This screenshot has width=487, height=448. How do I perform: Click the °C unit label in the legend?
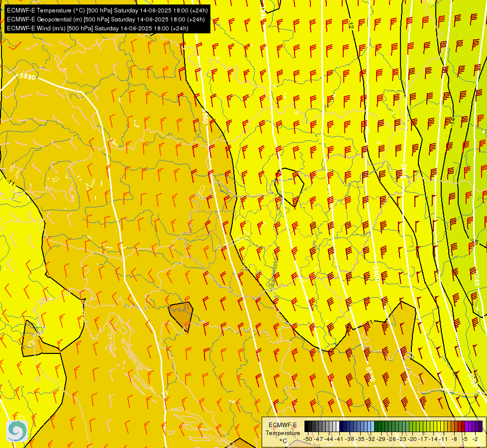tap(283, 441)
